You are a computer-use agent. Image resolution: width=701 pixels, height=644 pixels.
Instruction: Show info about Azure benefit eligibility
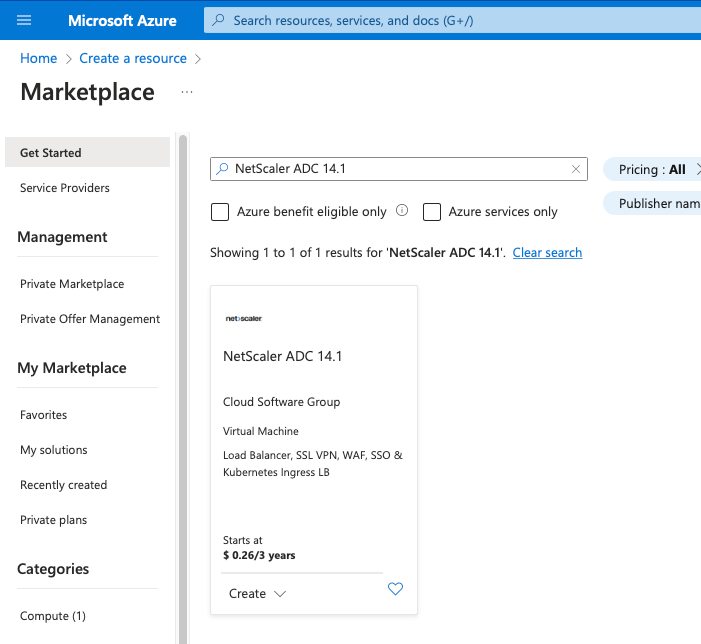click(x=402, y=210)
